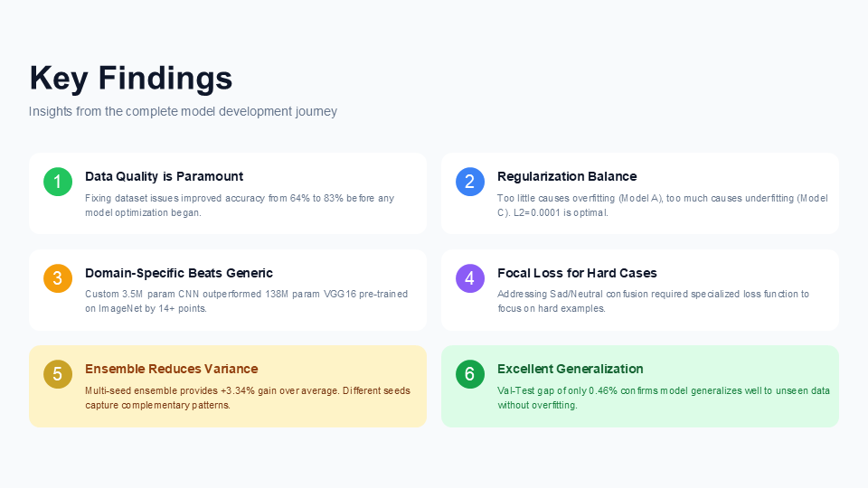Click the blue number 2 circle

(x=470, y=182)
